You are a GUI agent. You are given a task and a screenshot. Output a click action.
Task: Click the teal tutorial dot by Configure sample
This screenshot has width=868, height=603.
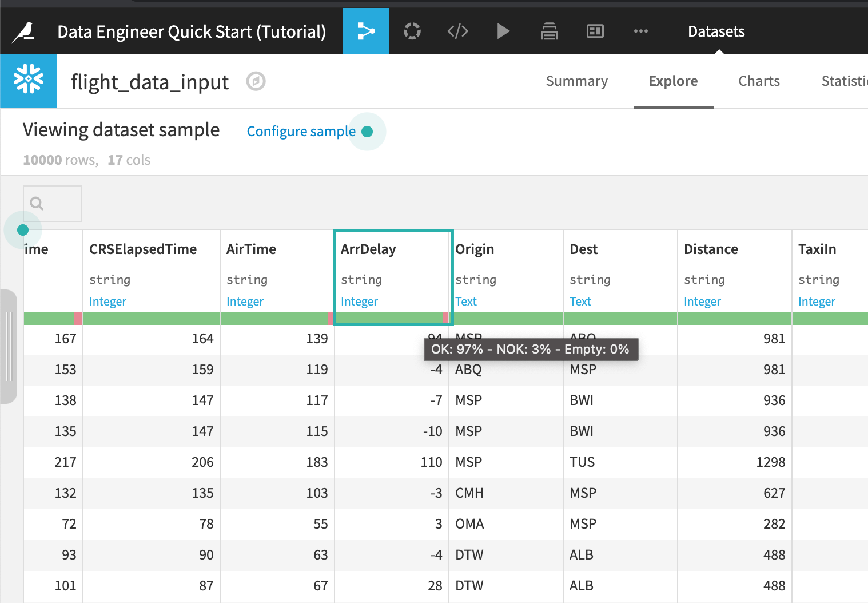pos(367,132)
